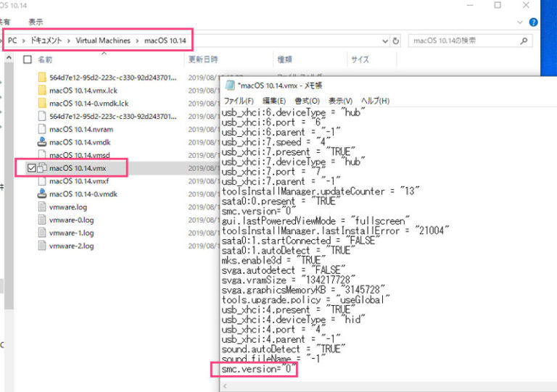Open the 書式(O) menu in Notepad
Viewport: 557px width, 392px height.
307,101
